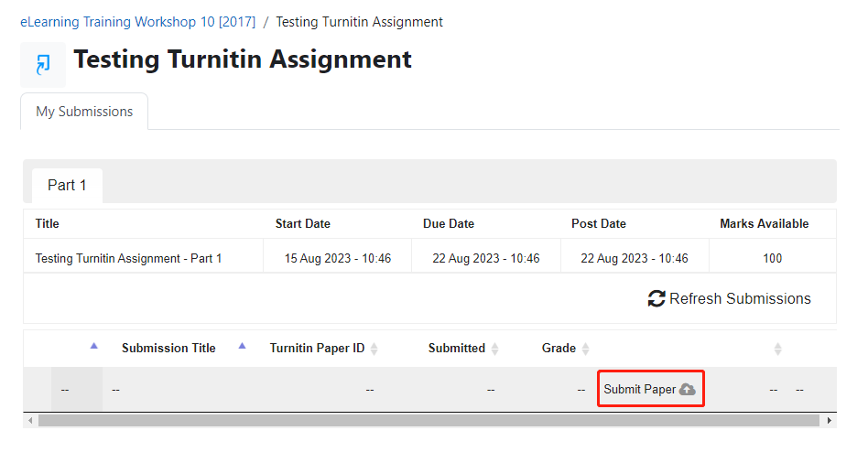
Task: Click sort arrows next to Turnitin Paper ID
Action: point(374,349)
